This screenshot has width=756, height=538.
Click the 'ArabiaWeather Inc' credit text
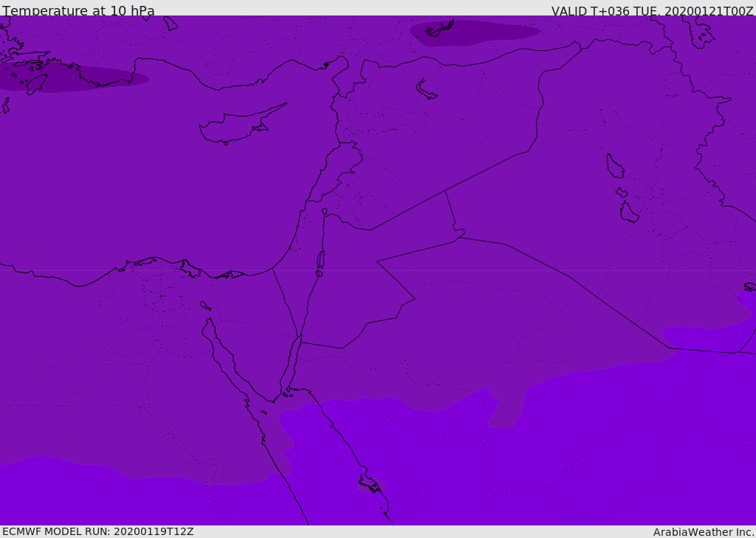[704, 532]
